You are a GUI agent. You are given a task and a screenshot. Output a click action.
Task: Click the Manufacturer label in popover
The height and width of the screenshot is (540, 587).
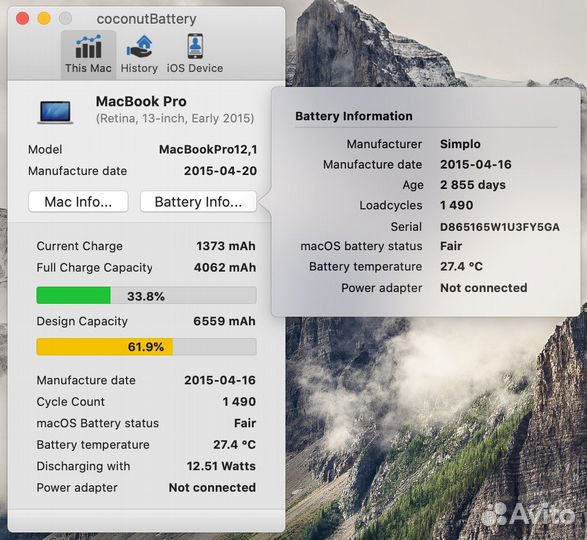coord(384,144)
